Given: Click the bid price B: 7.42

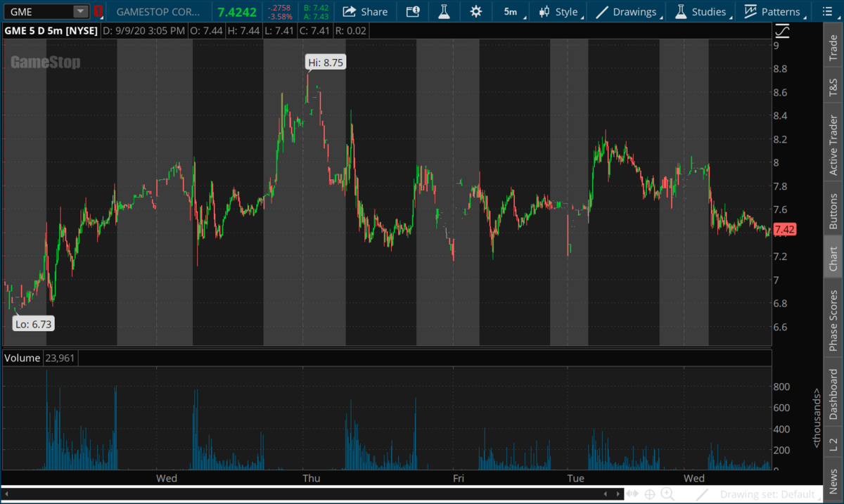Looking at the screenshot, I should (316, 8).
